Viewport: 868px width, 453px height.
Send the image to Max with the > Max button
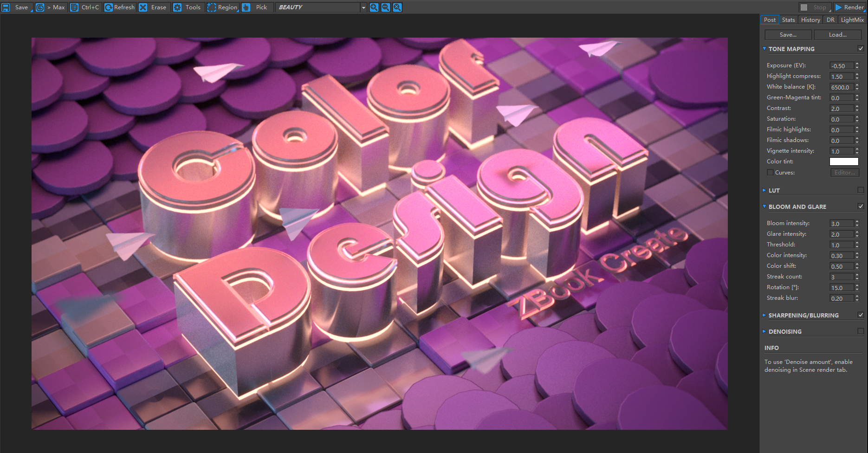[x=51, y=7]
